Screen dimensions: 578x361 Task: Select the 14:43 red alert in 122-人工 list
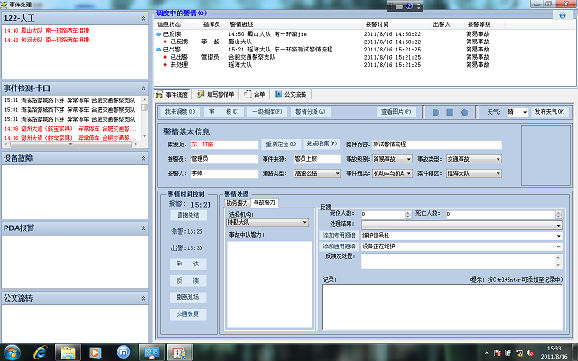[46, 39]
